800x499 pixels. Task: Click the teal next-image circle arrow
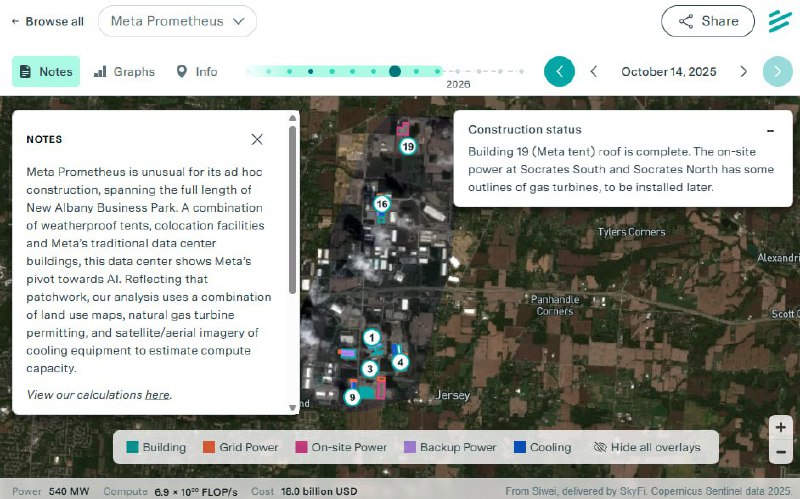(777, 71)
